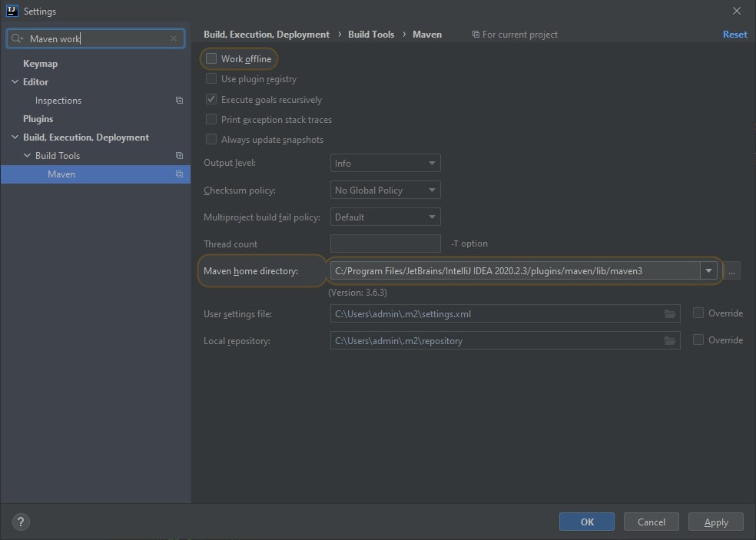Click the (Version: 3.6.3) text
756x540 pixels.
pos(357,293)
